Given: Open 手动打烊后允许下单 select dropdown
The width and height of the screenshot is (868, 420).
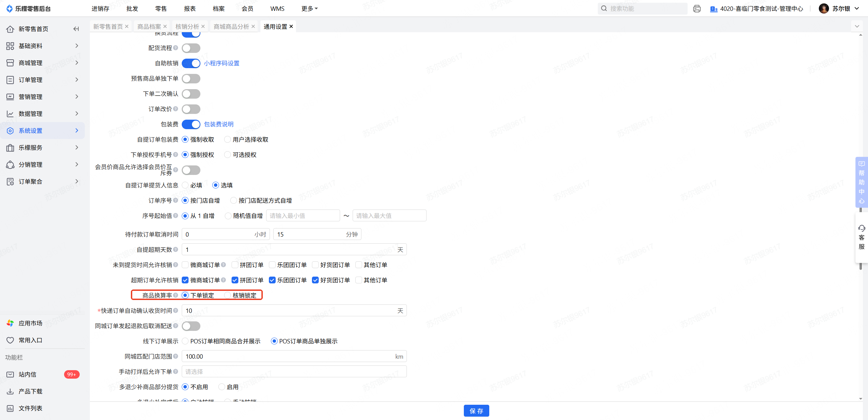Looking at the screenshot, I should 294,372.
